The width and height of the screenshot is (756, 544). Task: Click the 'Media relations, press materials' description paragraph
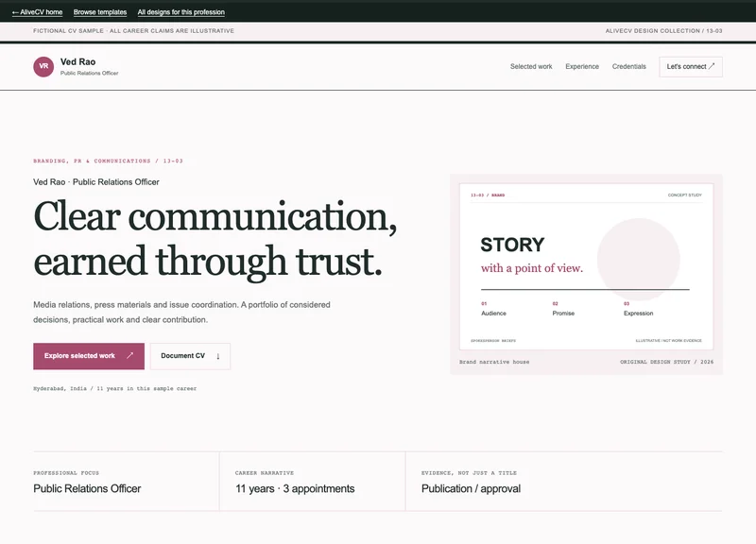tap(181, 313)
